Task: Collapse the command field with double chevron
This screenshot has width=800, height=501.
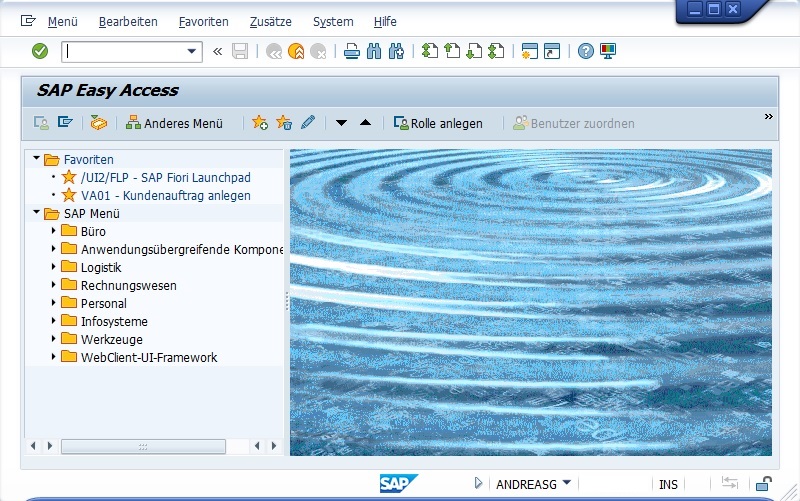Action: pos(218,52)
